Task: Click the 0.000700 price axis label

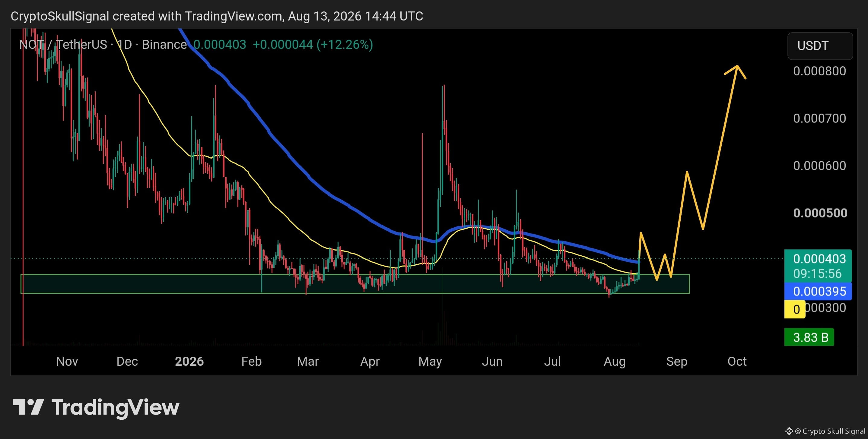Action: [819, 118]
